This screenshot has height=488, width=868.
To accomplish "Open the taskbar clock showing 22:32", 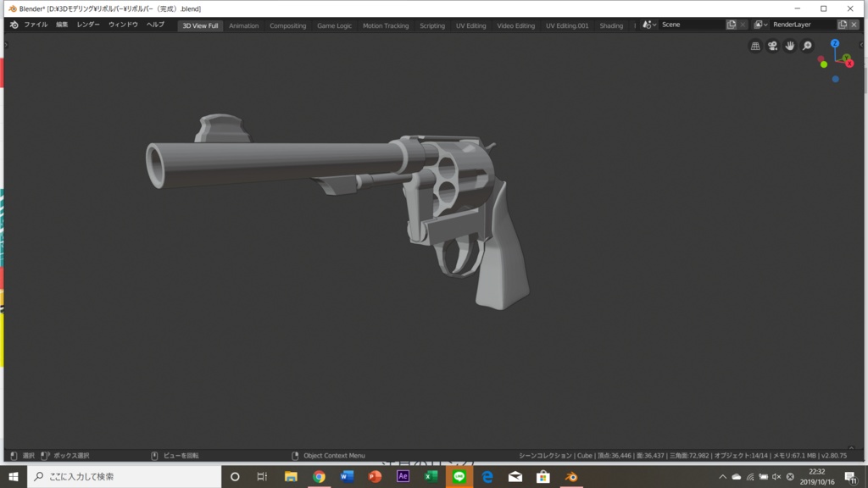I will click(x=817, y=477).
